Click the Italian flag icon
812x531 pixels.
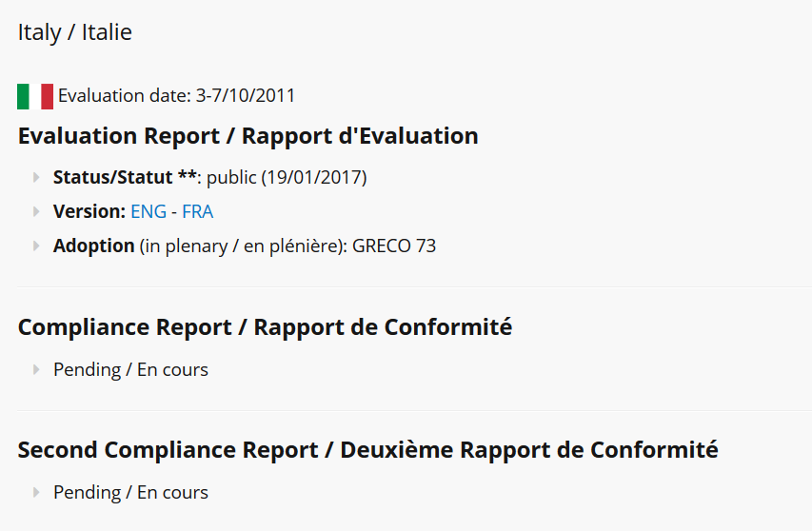pos(35,96)
